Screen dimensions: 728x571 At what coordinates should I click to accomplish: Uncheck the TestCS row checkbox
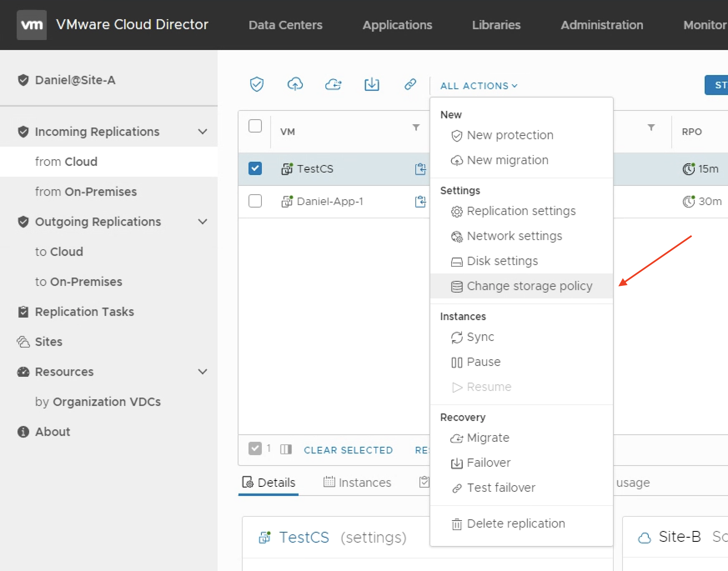(x=255, y=169)
